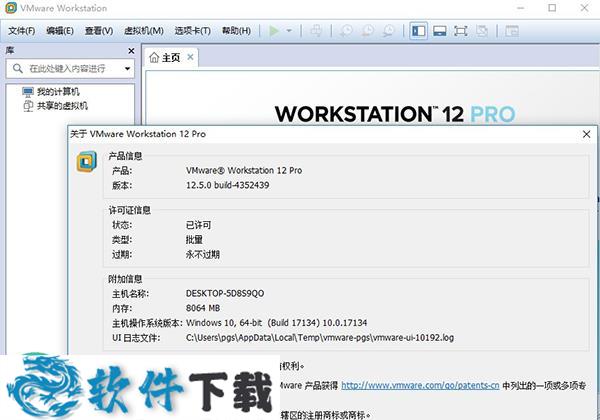Click the version text 12.5.0 build-4352439
Screen dimensions: 600x420
[x=228, y=185]
